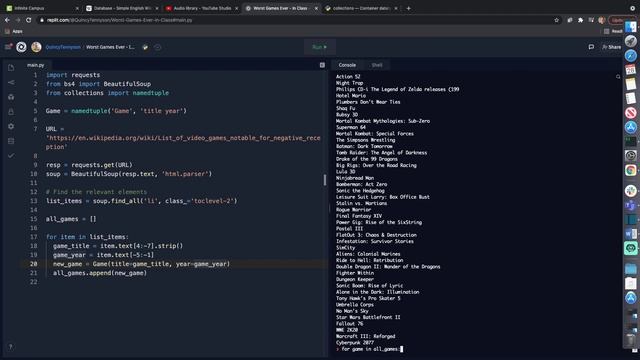Open Launchpad in the Dock

pos(631,41)
